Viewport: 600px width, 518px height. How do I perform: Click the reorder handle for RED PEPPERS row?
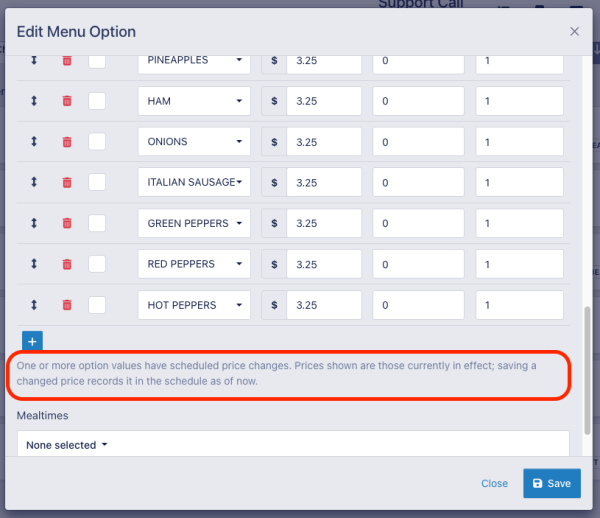point(34,264)
